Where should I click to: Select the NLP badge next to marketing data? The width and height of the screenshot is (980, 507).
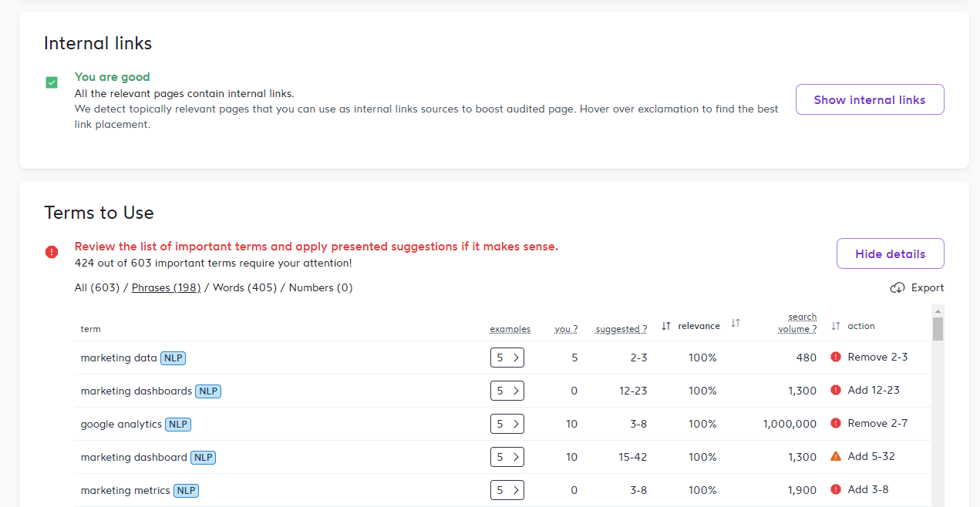[x=173, y=358]
